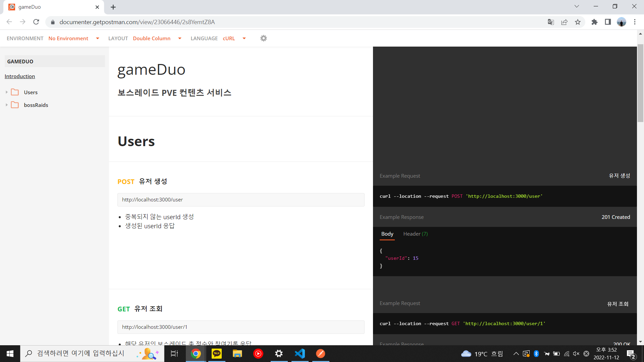Open the Double Column layout dropdown
This screenshot has height=362, width=644.
157,38
